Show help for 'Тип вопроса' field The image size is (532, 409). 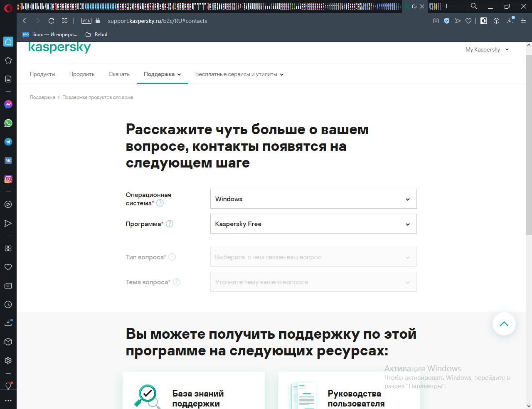[172, 257]
